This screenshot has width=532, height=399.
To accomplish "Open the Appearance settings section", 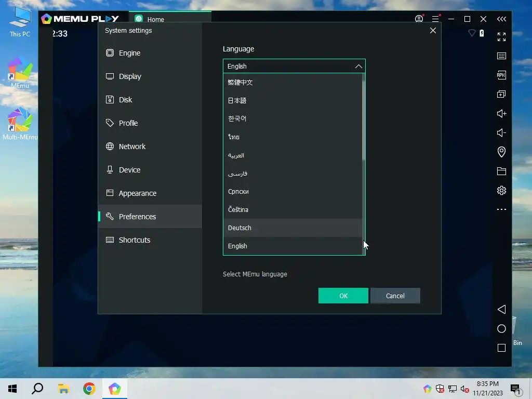I will [150, 193].
